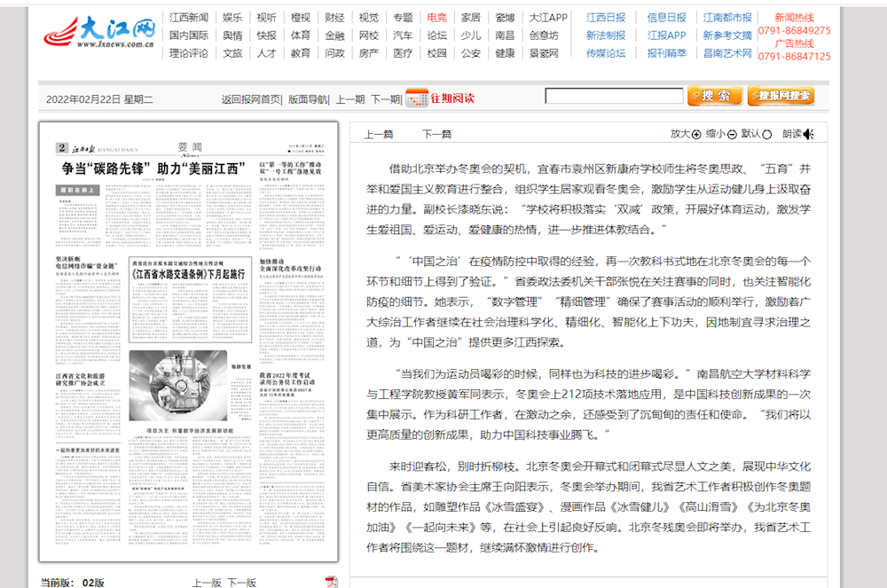
Task: Click the 朗读 speaker icon
Action: click(x=808, y=134)
